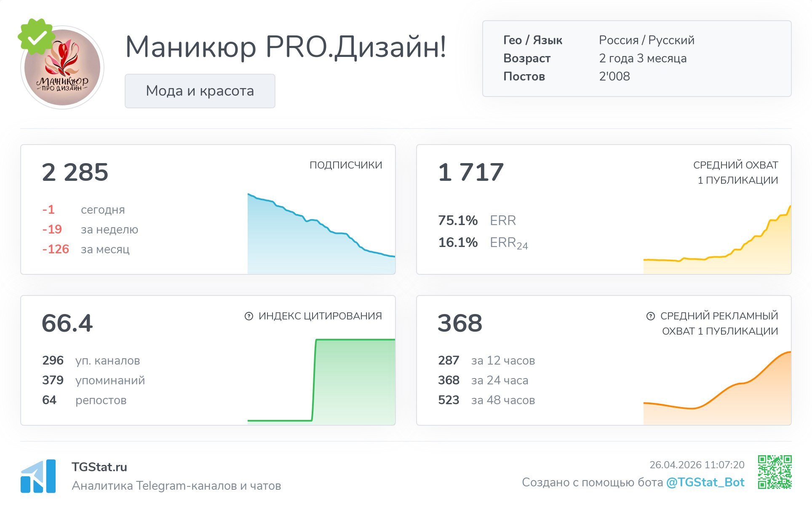Image resolution: width=812 pixels, height=510 pixels.
Task: Click the TGStat.ru site name
Action: [x=99, y=467]
